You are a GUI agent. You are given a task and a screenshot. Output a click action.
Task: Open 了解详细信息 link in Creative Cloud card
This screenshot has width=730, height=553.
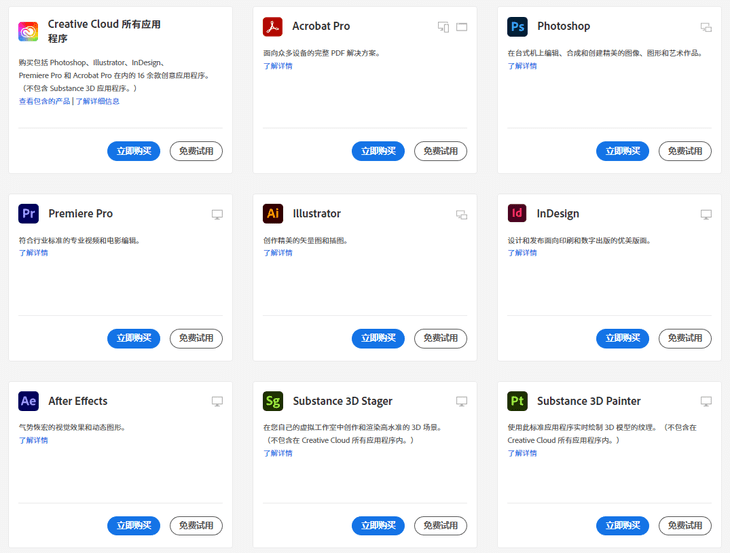(x=98, y=101)
